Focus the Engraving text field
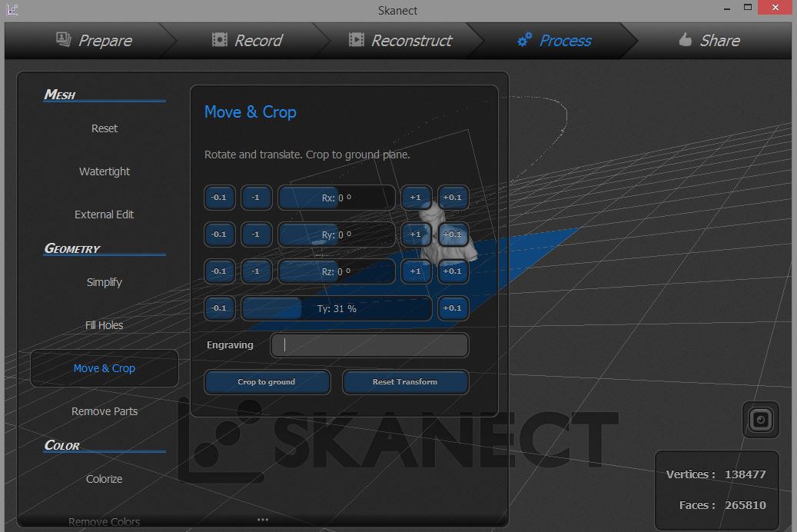Image resolution: width=797 pixels, height=532 pixels. point(370,345)
